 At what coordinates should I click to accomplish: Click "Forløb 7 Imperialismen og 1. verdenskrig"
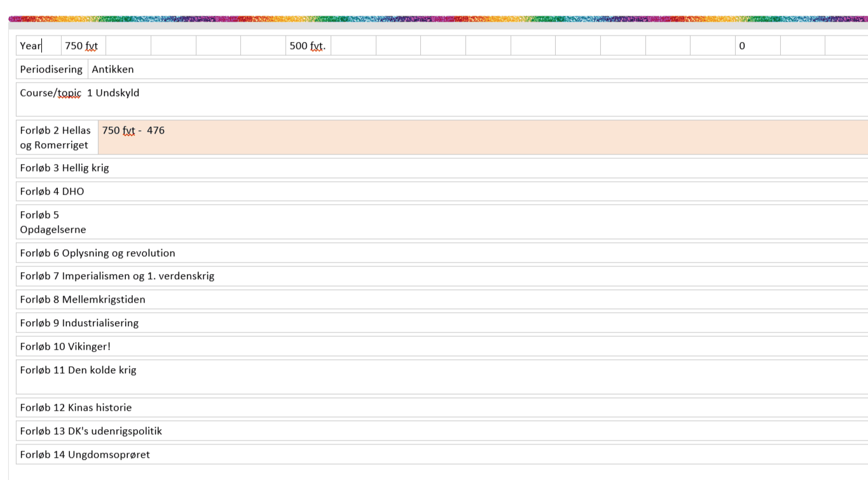point(442,276)
